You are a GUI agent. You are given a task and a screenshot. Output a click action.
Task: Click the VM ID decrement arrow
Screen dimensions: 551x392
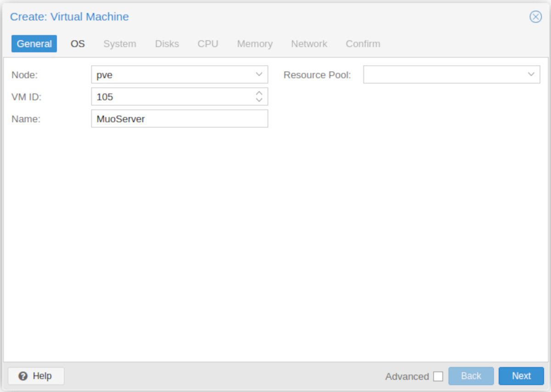point(259,100)
